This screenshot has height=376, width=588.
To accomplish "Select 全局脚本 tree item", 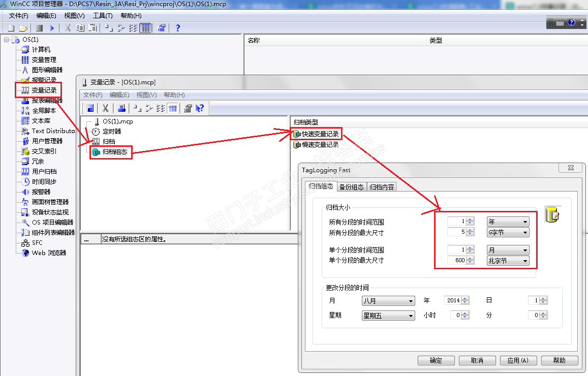I will point(44,111).
